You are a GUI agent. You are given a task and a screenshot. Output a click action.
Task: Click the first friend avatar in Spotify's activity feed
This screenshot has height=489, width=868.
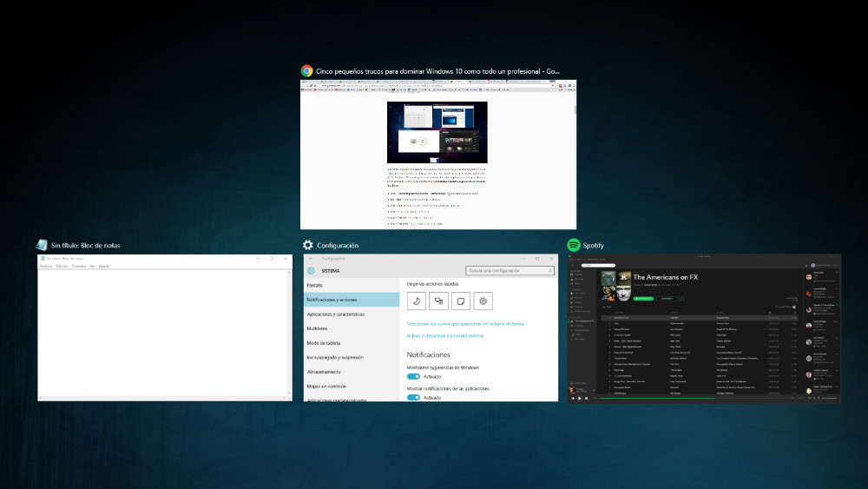(x=809, y=277)
